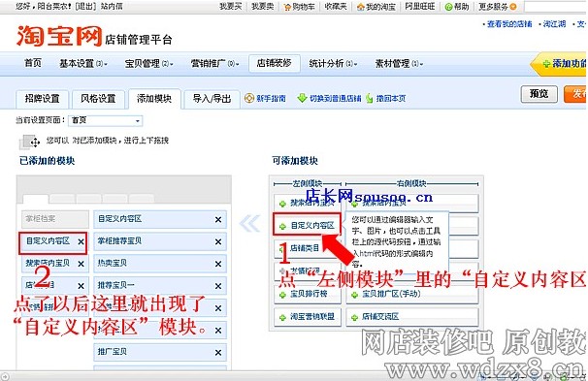Click the 退出 logout link
588x381 pixels.
[x=86, y=7]
